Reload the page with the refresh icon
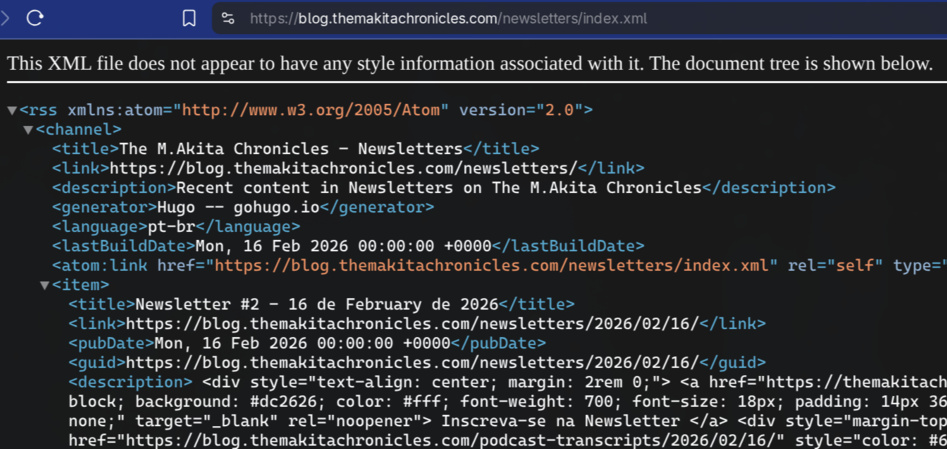The height and width of the screenshot is (449, 947). click(35, 18)
